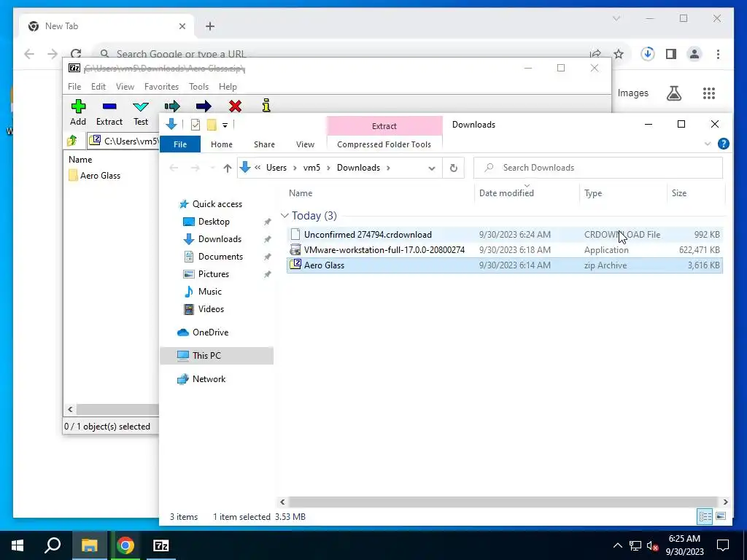
Task: Open Customize Quick Access Toolbar dropdown
Action: point(225,125)
